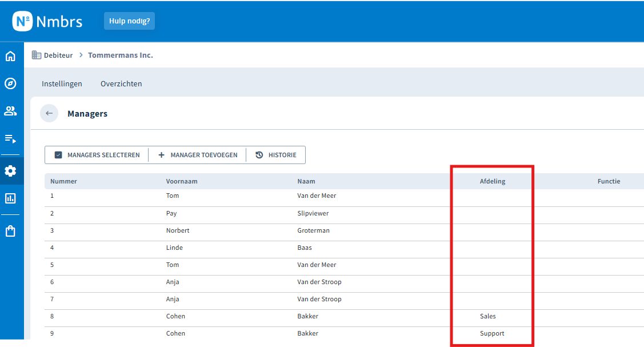Open the compass explore icon in sidebar

click(x=10, y=83)
